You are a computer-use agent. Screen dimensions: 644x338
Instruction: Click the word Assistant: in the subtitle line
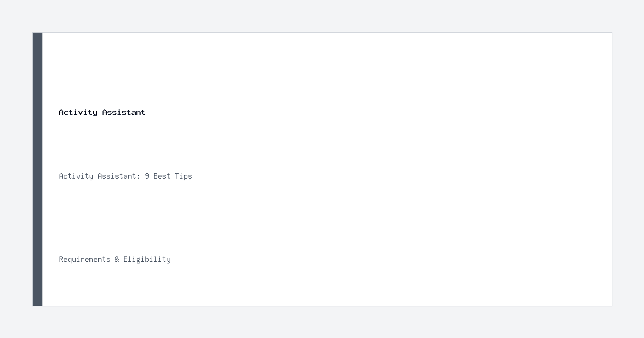[x=119, y=176]
